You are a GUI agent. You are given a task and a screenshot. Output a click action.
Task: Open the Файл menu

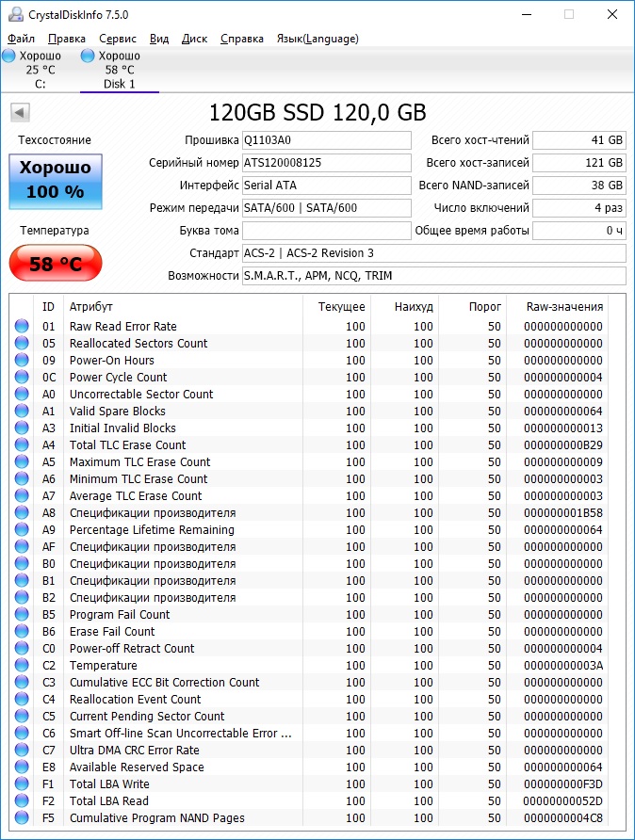click(21, 39)
